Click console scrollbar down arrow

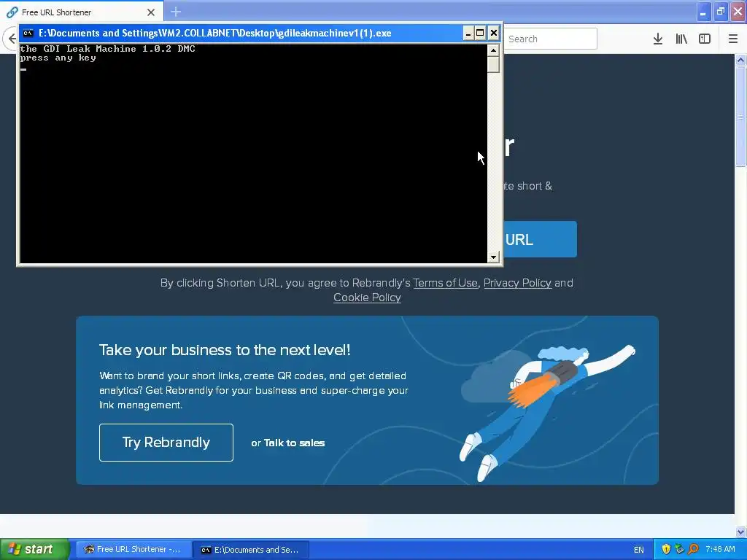[x=493, y=257]
